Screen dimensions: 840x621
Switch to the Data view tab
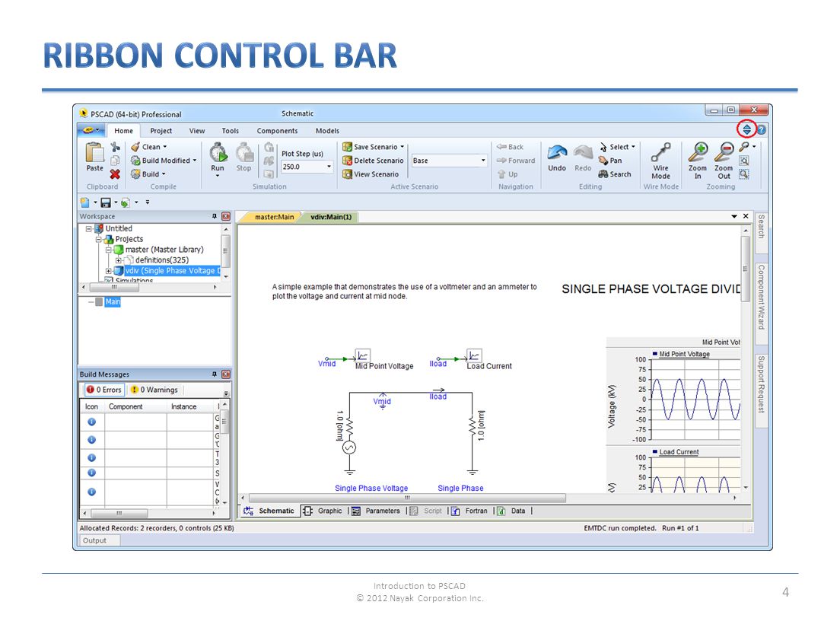(x=511, y=511)
